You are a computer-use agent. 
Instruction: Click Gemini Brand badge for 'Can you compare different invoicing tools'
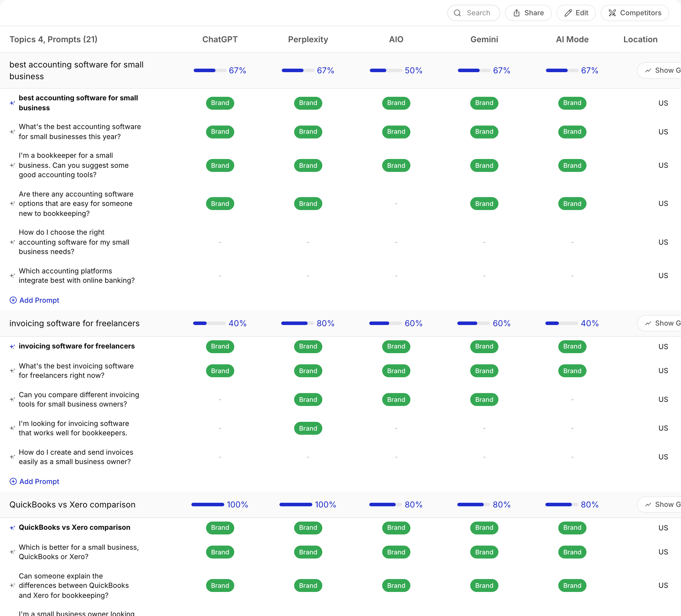pyautogui.click(x=484, y=399)
